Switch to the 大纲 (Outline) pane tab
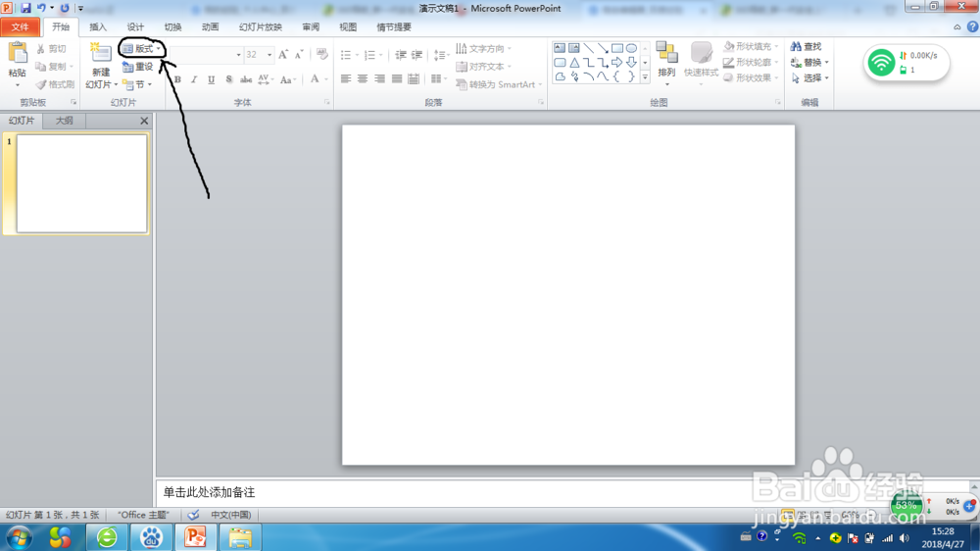The width and height of the screenshot is (980, 551). click(x=65, y=121)
